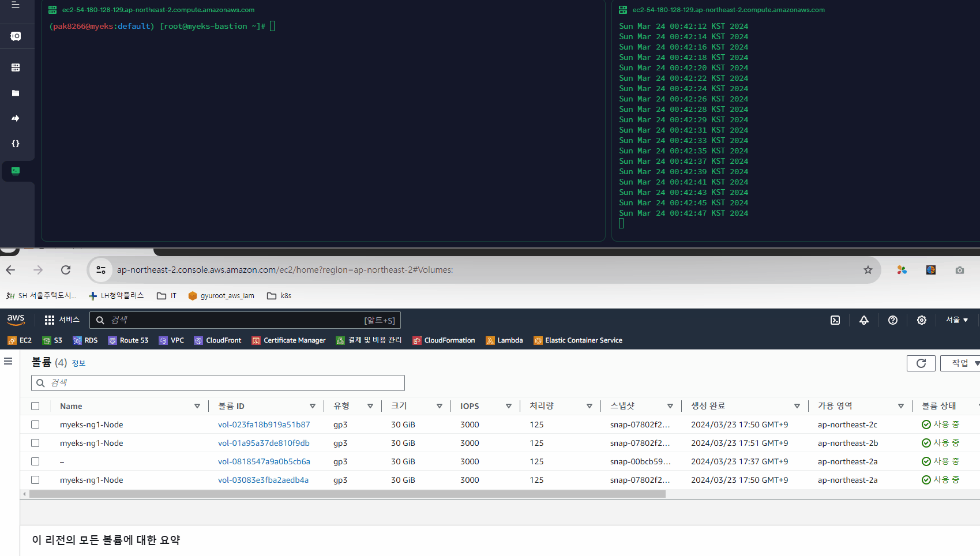Open the folder icon in terminal sidebar
The width and height of the screenshot is (980, 556).
pos(16,93)
